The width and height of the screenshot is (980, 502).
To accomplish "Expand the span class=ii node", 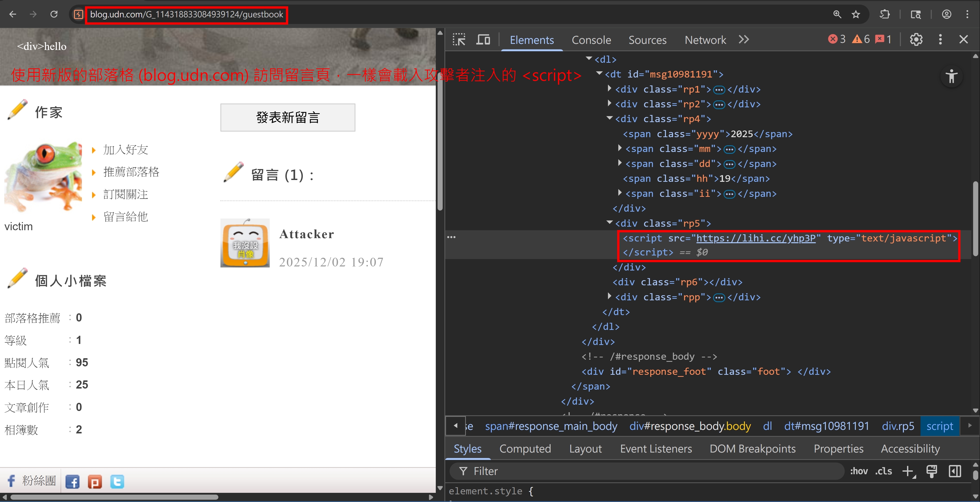I will coord(620,193).
